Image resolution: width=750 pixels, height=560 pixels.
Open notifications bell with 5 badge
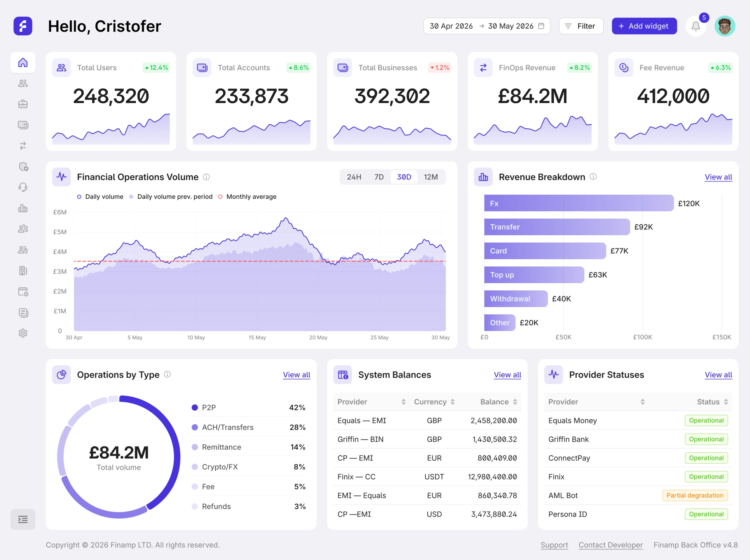pyautogui.click(x=696, y=26)
